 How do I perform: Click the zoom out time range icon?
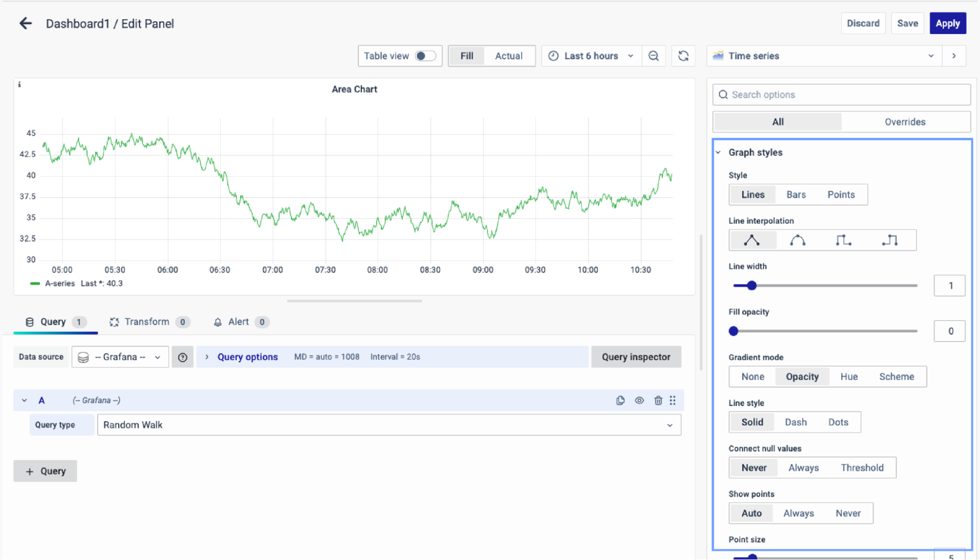click(x=653, y=56)
